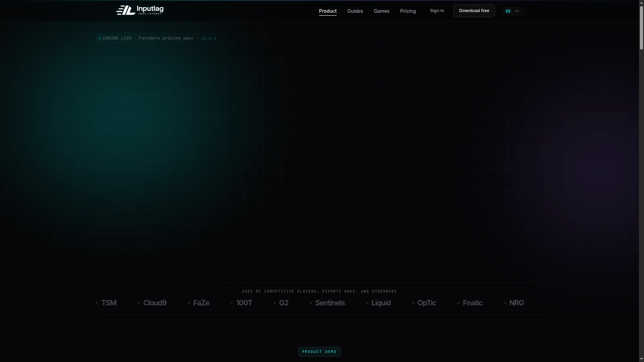Open the Pricing page
The width and height of the screenshot is (644, 362).
click(x=408, y=11)
